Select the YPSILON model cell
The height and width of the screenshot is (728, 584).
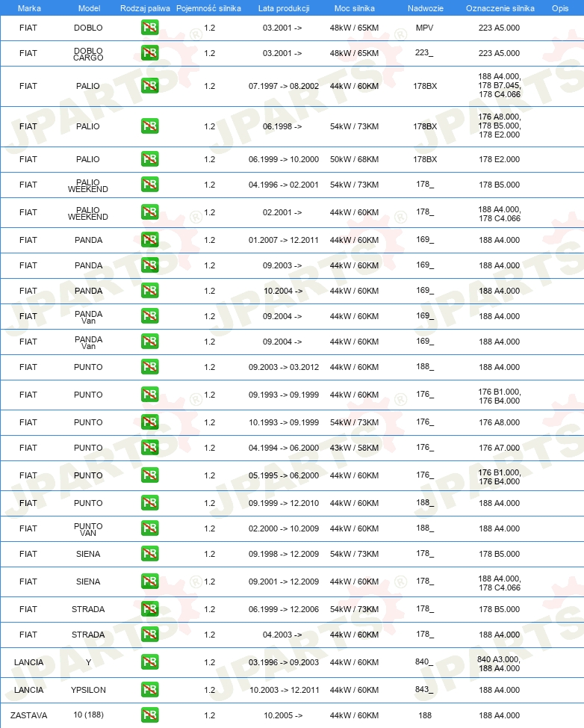point(88,690)
